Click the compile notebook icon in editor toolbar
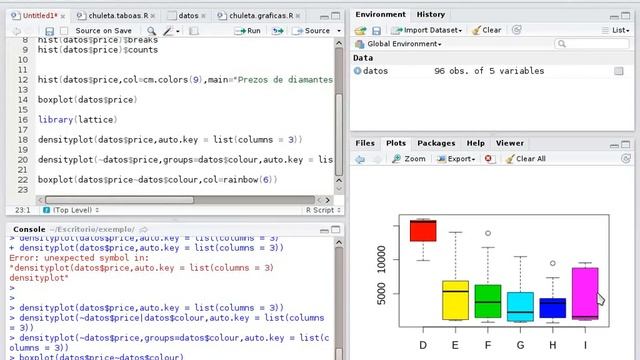640x360 pixels. coord(193,31)
